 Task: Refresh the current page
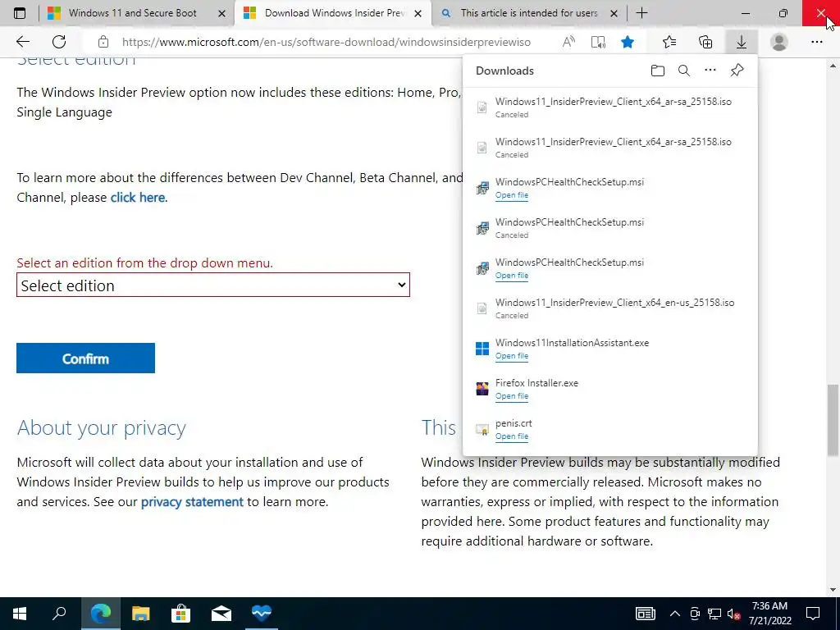pos(59,42)
